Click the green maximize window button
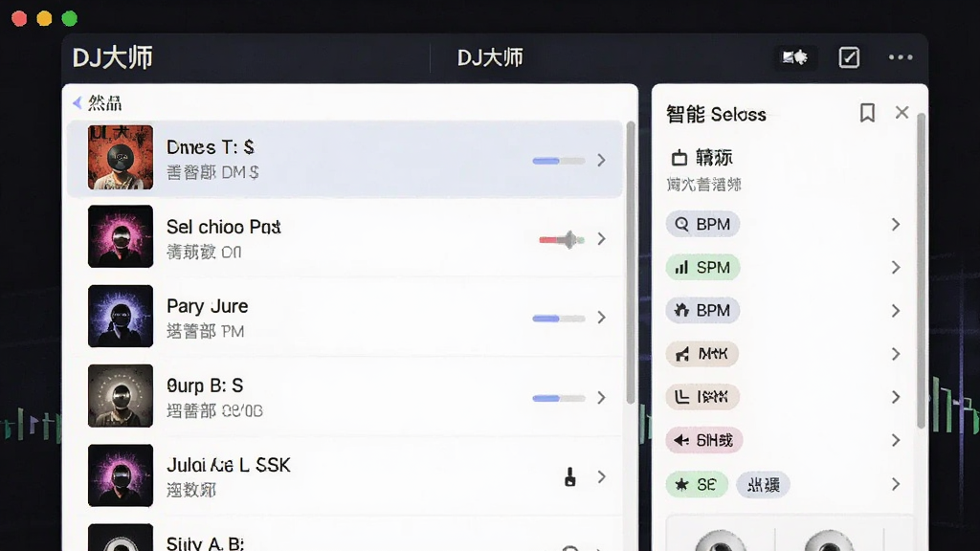The width and height of the screenshot is (980, 551). tap(69, 19)
